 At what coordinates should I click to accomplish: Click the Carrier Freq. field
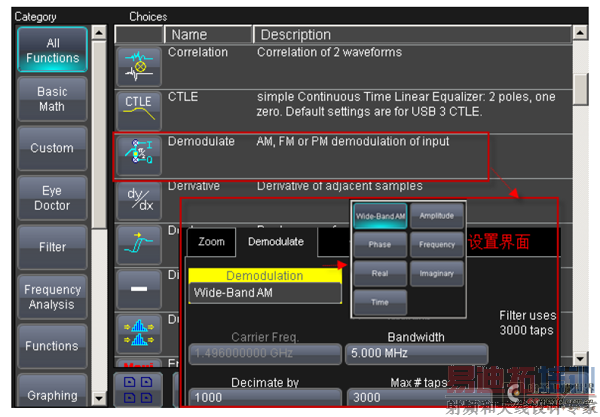pyautogui.click(x=265, y=353)
